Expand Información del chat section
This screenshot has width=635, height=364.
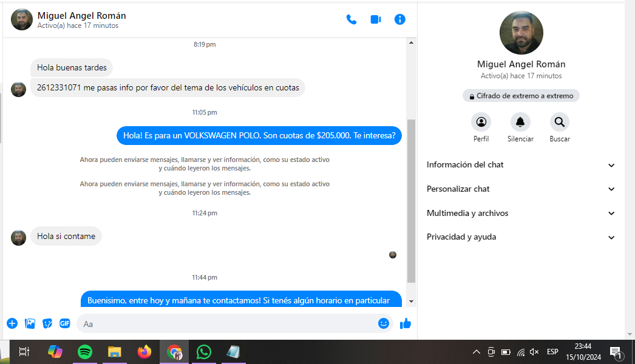[x=521, y=165]
